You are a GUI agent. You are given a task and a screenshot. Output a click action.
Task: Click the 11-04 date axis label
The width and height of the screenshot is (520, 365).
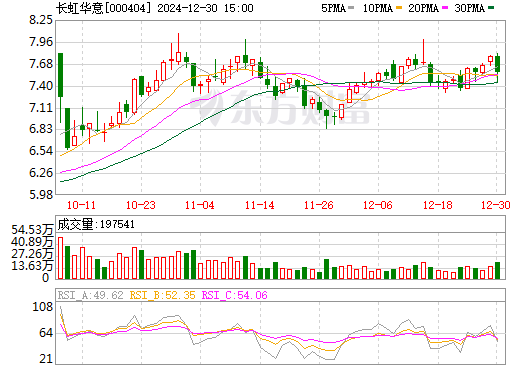pyautogui.click(x=200, y=205)
